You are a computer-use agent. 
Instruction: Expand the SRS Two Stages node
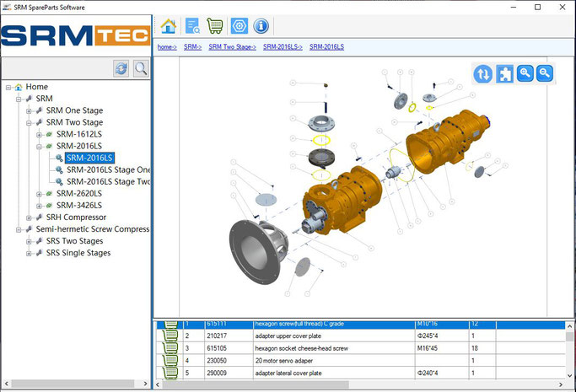[x=29, y=241]
